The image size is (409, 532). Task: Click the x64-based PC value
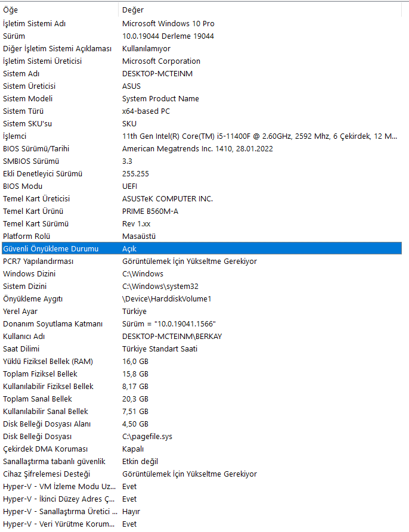point(146,111)
